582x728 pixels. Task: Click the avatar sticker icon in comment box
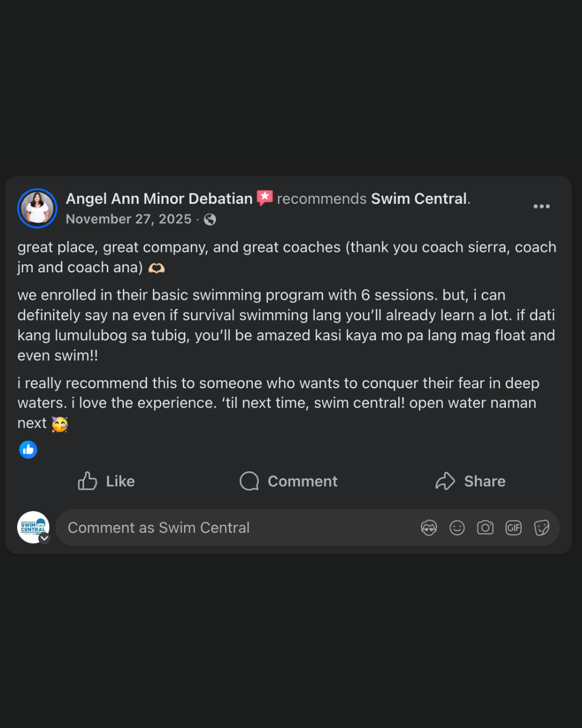pyautogui.click(x=429, y=527)
